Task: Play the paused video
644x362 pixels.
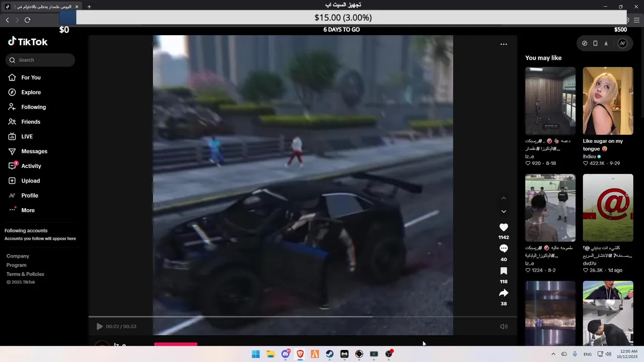Action: 100,326
